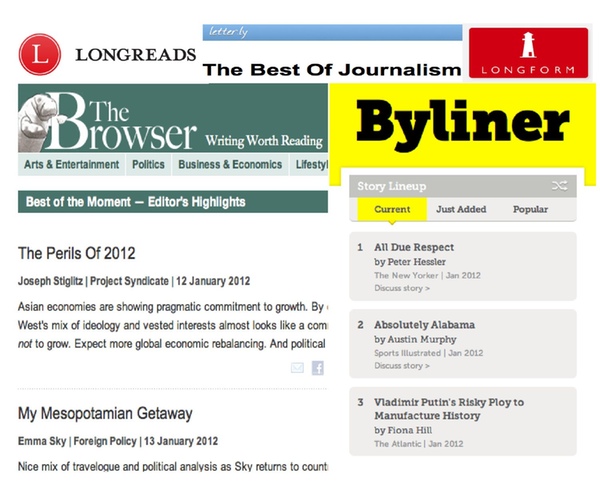This screenshot has width=600, height=485.
Task: Click the Longform lighthouse logo
Action: pos(528,53)
